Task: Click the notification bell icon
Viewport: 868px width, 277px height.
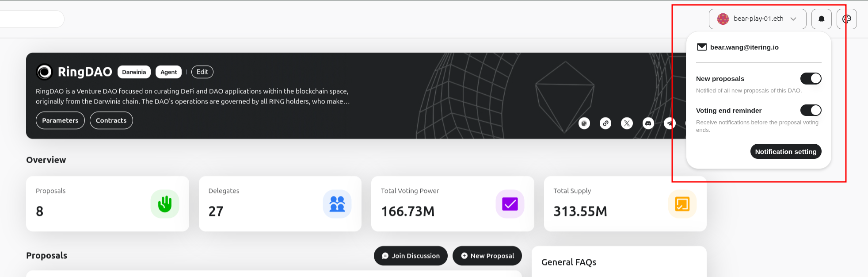Action: coord(821,19)
